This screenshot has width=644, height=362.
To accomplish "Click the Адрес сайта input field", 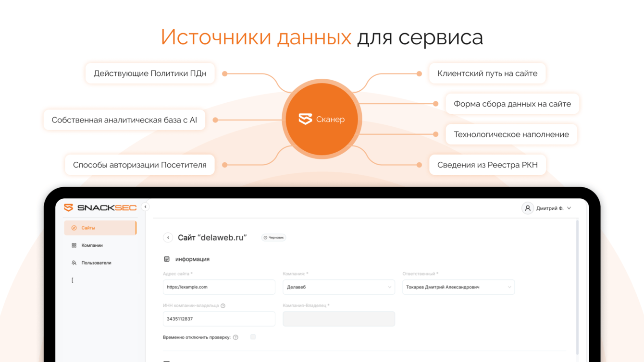I will coord(219,287).
